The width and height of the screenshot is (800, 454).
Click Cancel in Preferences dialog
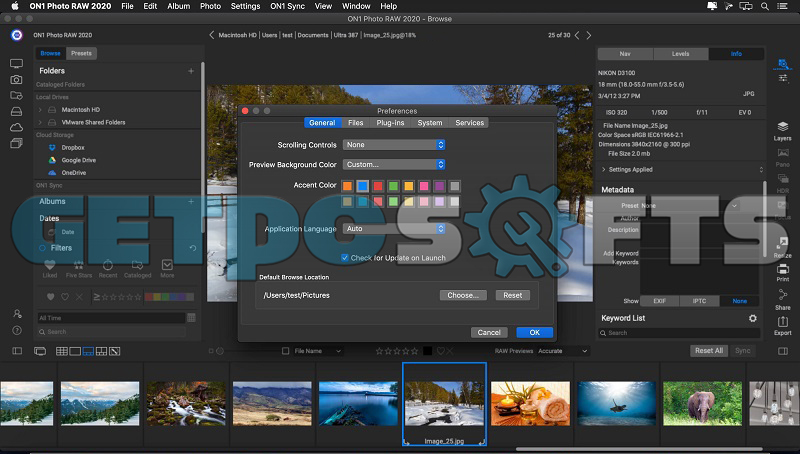click(489, 333)
